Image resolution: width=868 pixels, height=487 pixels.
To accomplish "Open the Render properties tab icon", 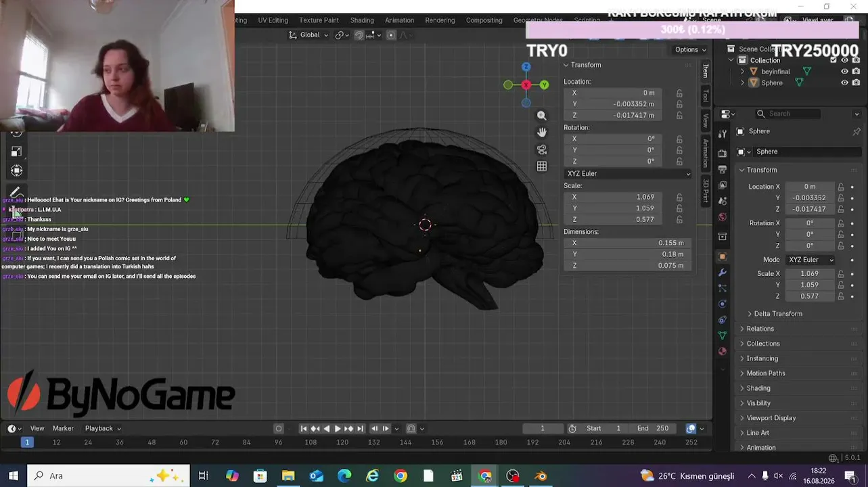I will coord(723,154).
